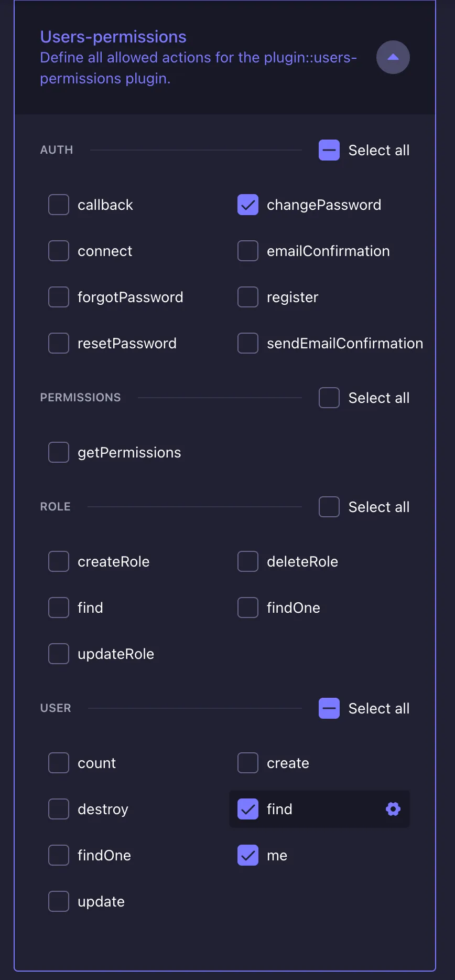Enable the sendEmailConfirmation permission
The height and width of the screenshot is (980, 455).
pos(247,343)
